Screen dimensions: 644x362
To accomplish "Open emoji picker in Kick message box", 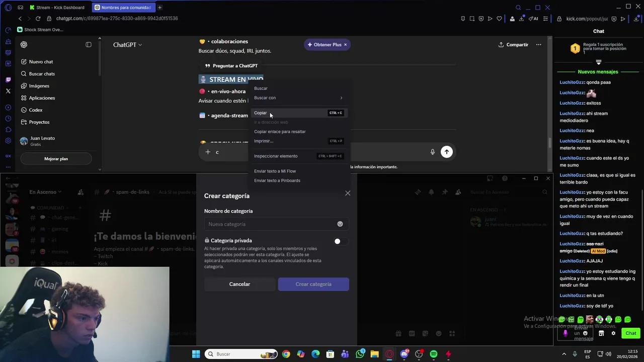I will click(x=585, y=333).
